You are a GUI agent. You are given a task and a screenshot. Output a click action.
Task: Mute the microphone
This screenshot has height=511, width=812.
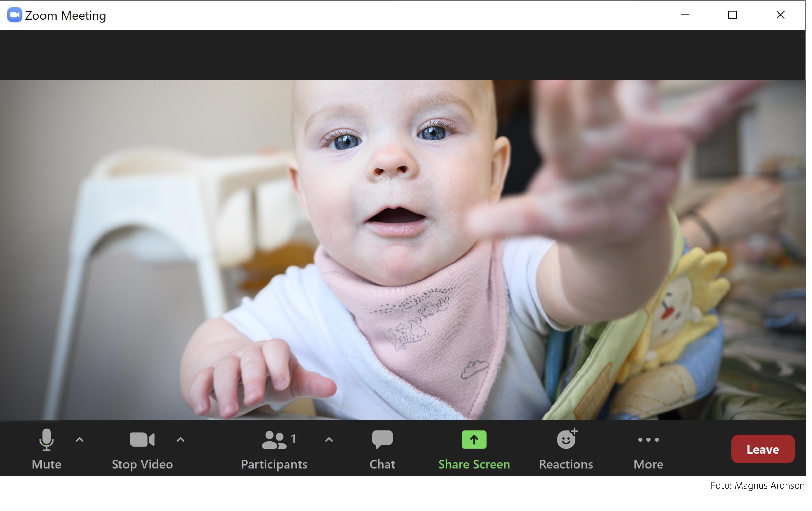[47, 450]
